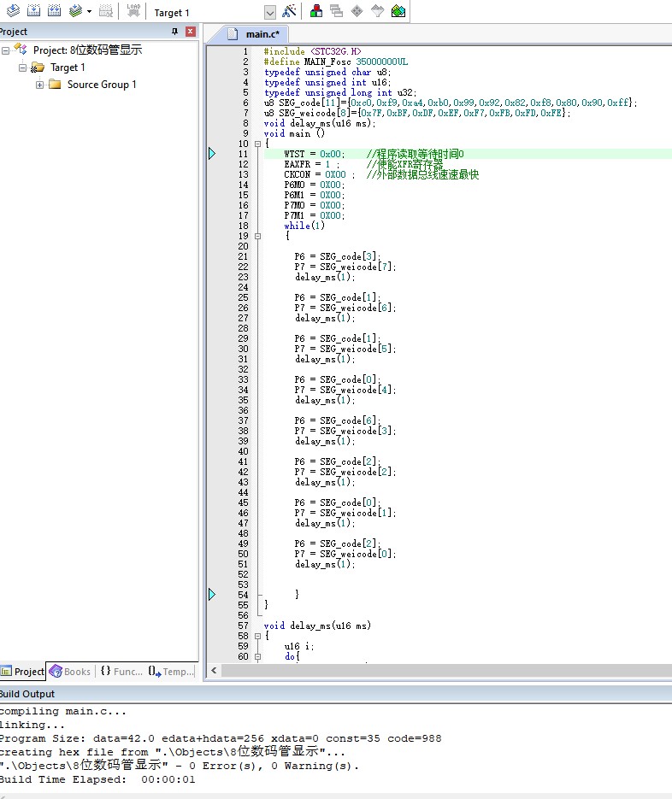The image size is (672, 799).
Task: Click the Rebuild all target files icon
Action: [x=54, y=12]
